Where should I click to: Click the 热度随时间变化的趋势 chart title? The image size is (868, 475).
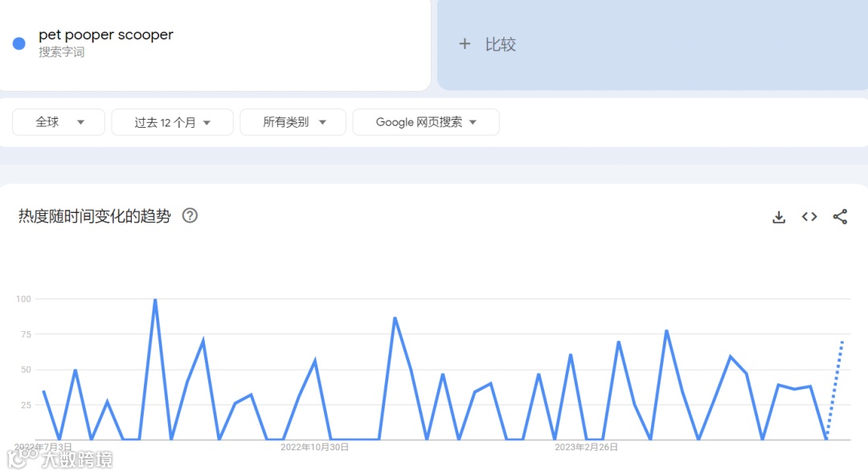coord(95,216)
